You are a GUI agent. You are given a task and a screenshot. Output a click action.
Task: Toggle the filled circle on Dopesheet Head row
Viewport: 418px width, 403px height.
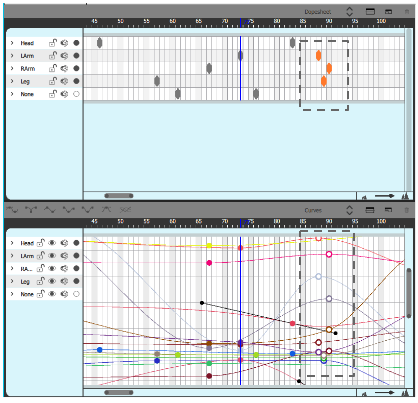[x=76, y=43]
